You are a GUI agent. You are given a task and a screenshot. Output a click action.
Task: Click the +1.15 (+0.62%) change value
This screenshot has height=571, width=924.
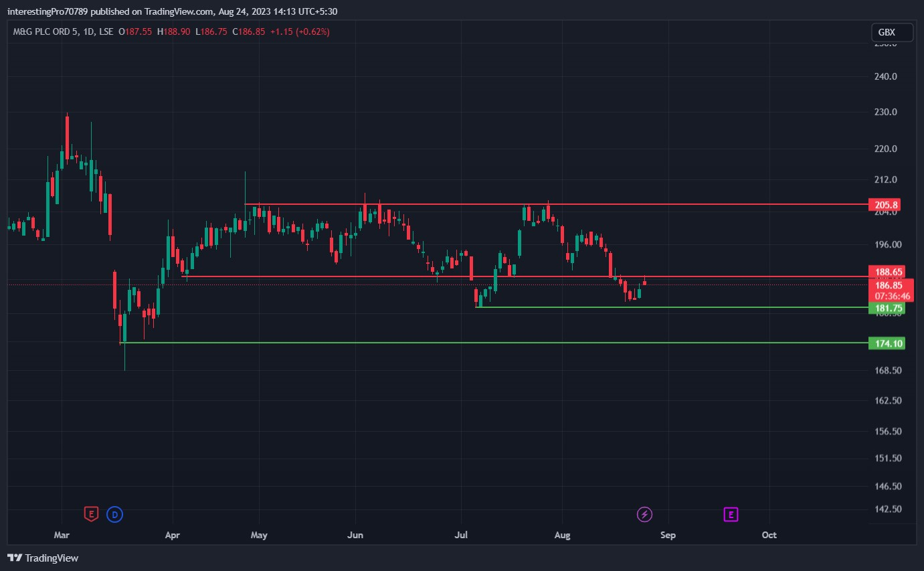pyautogui.click(x=300, y=32)
